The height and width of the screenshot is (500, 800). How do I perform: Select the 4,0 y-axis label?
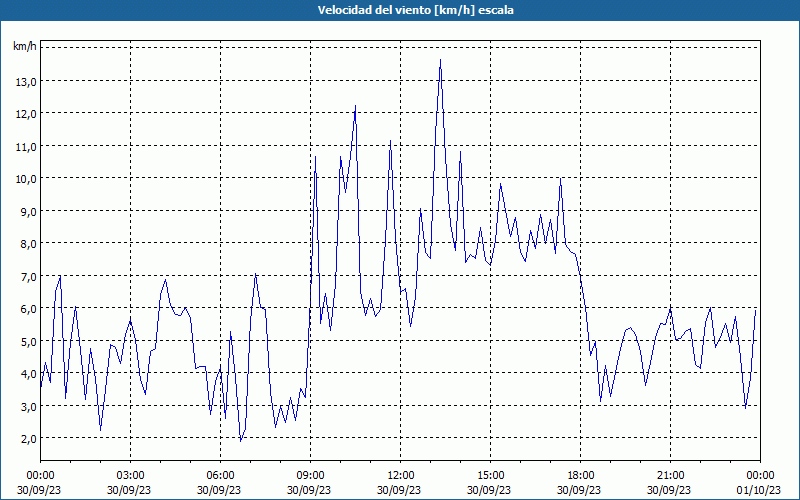coord(29,374)
